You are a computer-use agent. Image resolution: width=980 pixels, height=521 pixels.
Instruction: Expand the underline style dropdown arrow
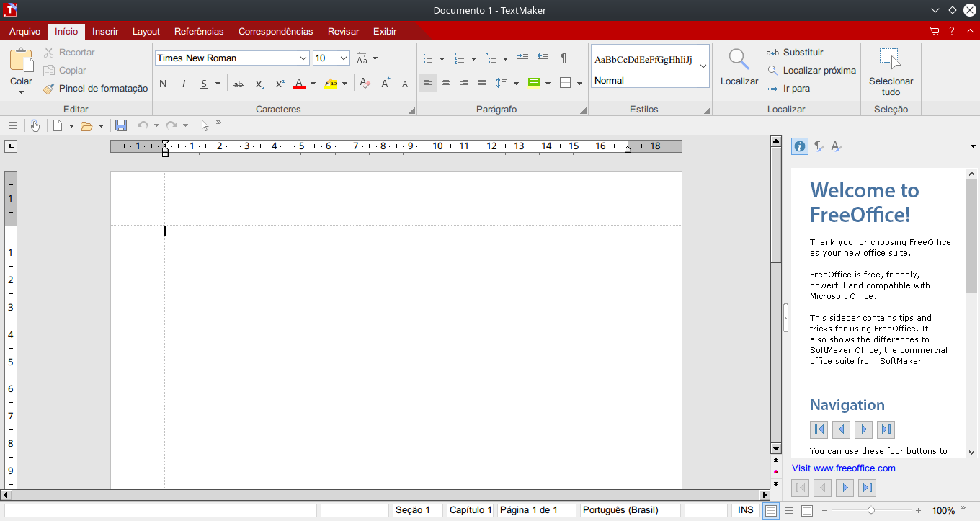(218, 84)
